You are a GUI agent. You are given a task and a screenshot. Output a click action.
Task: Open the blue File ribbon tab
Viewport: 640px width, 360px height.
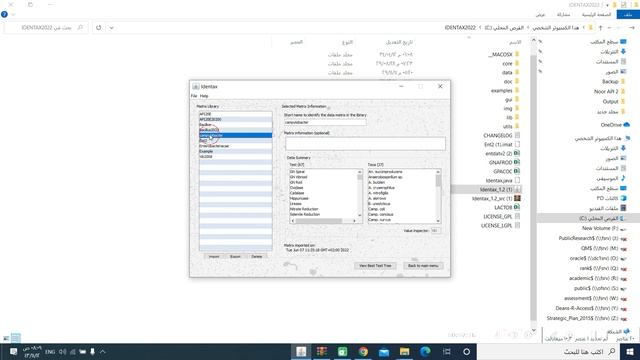coord(628,14)
